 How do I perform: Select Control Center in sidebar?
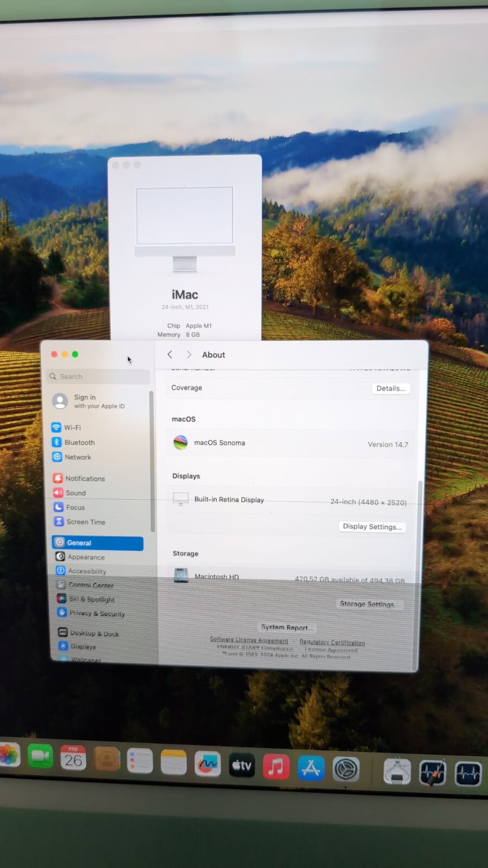pos(85,585)
